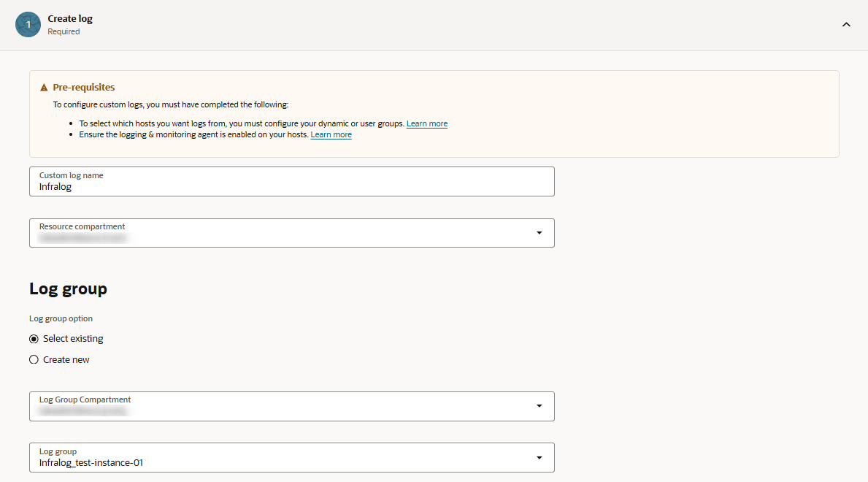This screenshot has height=482, width=868.
Task: Collapse the Create log section chevron
Action: coord(846,25)
